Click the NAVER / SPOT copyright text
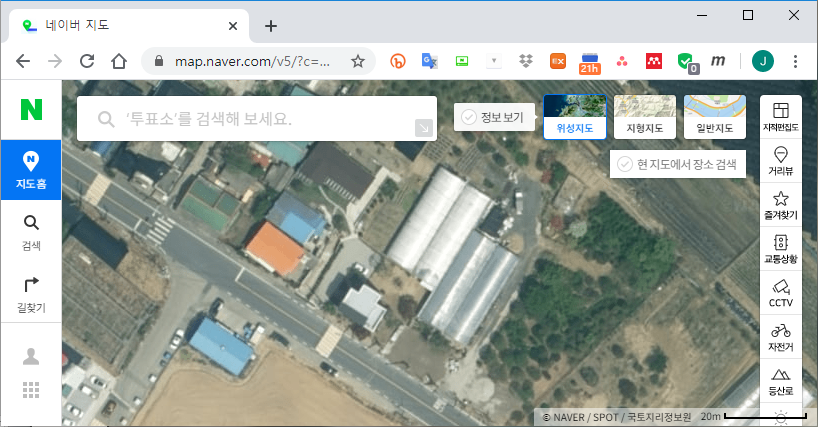This screenshot has width=818, height=427. point(617,417)
